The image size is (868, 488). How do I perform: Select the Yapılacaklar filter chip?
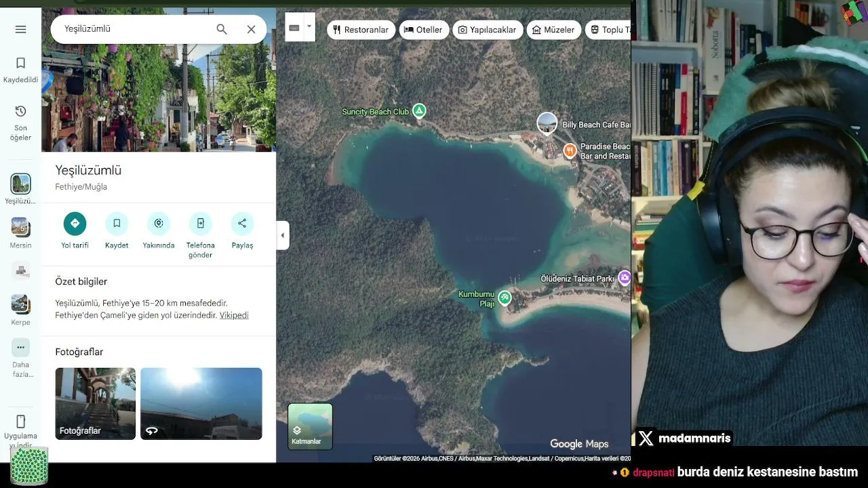pos(488,30)
